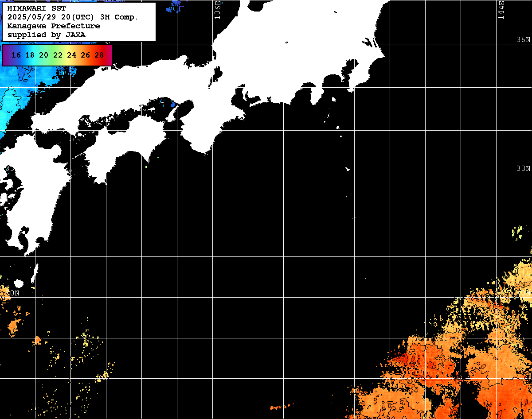Image resolution: width=532 pixels, height=419 pixels.
Task: Click the 144E longitude label
Action: (x=501, y=10)
